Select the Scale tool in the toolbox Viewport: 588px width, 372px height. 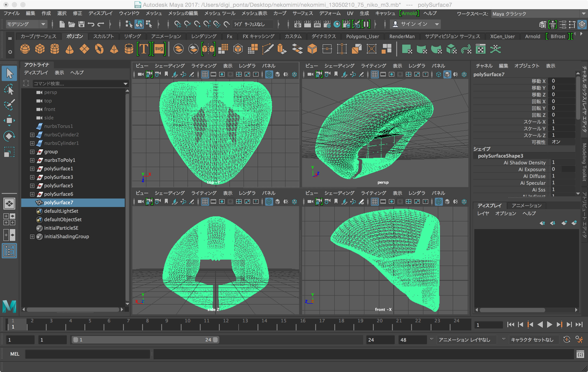[9, 152]
